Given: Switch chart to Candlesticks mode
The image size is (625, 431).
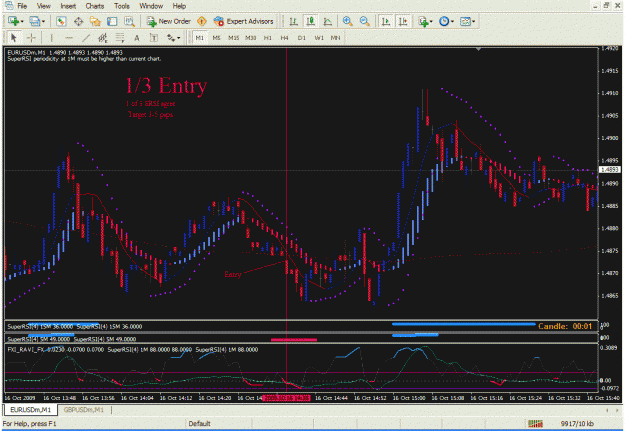Looking at the screenshot, I should click(311, 21).
